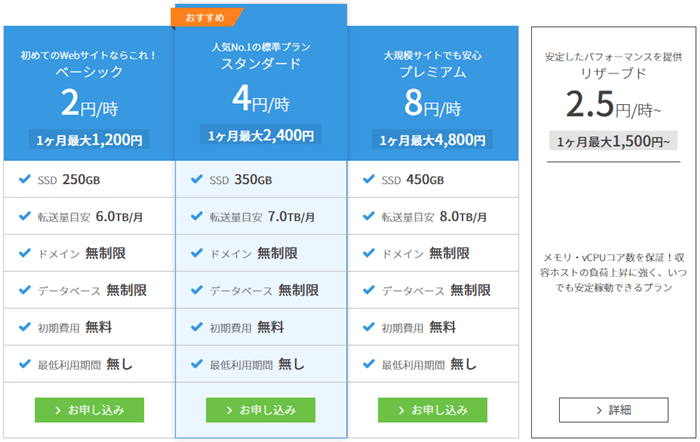700x442 pixels.
Task: Click 初期費用 無料 in ベーシック column
Action: point(75,327)
